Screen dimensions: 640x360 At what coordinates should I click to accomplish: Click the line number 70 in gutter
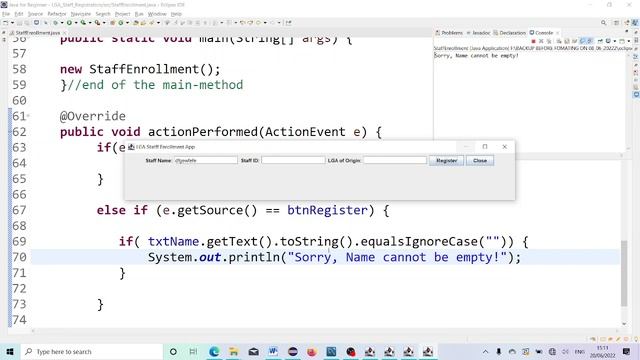(19, 257)
